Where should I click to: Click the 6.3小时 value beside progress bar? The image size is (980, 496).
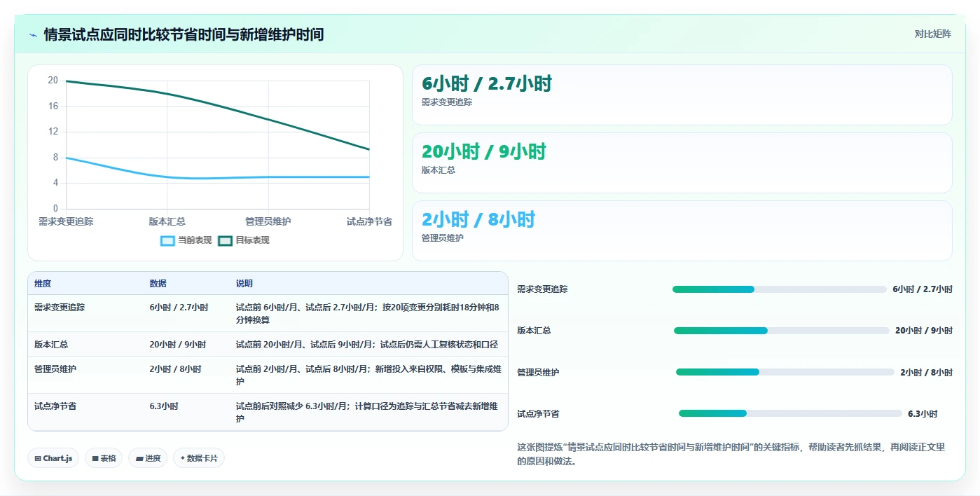[923, 413]
